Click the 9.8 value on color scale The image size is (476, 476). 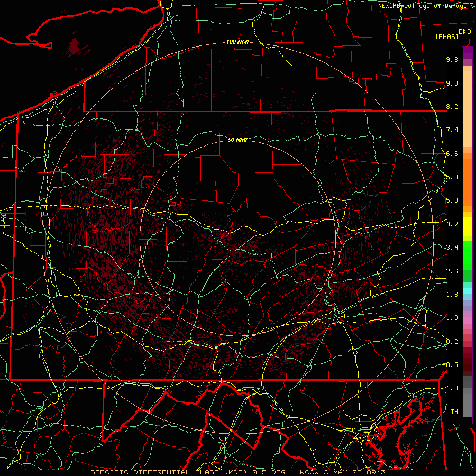(x=452, y=59)
